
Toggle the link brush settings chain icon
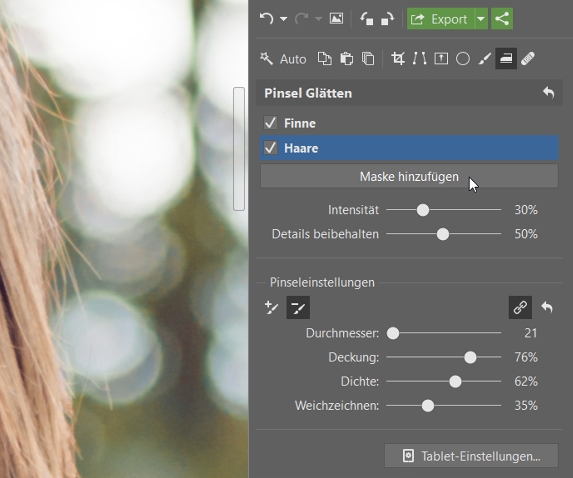(x=520, y=307)
